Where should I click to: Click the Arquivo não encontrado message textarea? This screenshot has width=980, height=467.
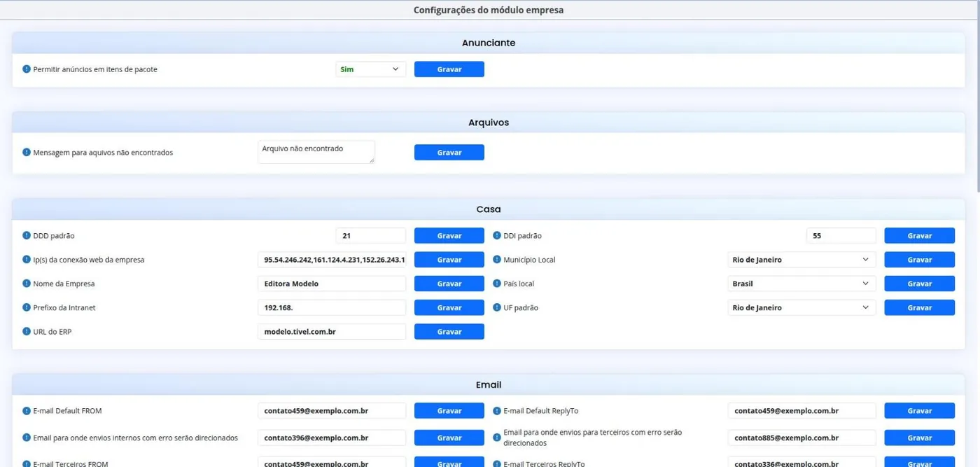(316, 152)
